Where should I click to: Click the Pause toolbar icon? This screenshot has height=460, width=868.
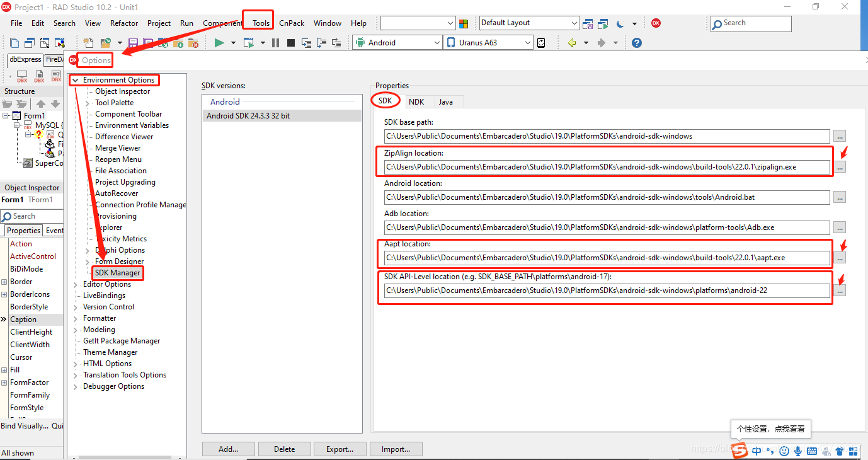click(x=275, y=43)
